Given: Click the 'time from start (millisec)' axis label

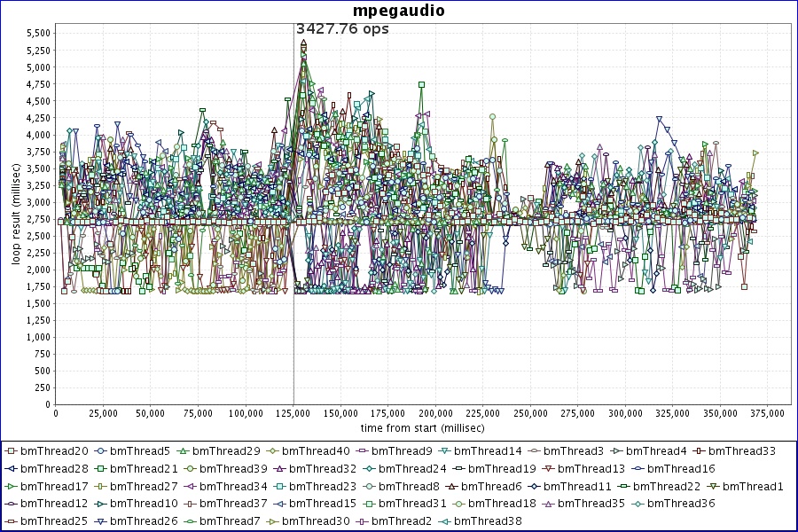Looking at the screenshot, I should 411,428.
